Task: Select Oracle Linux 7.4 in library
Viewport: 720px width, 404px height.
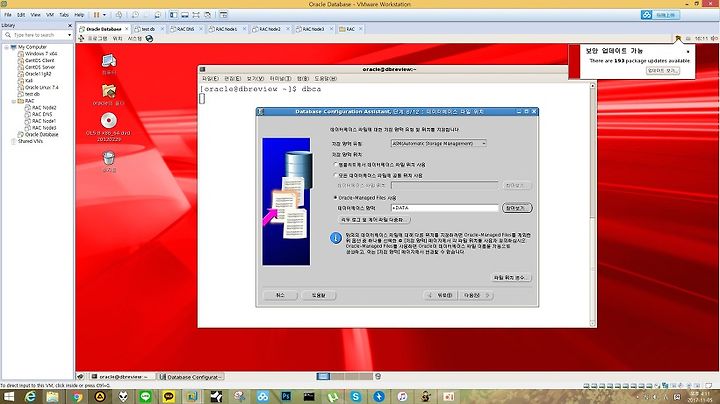Action: tap(41, 87)
